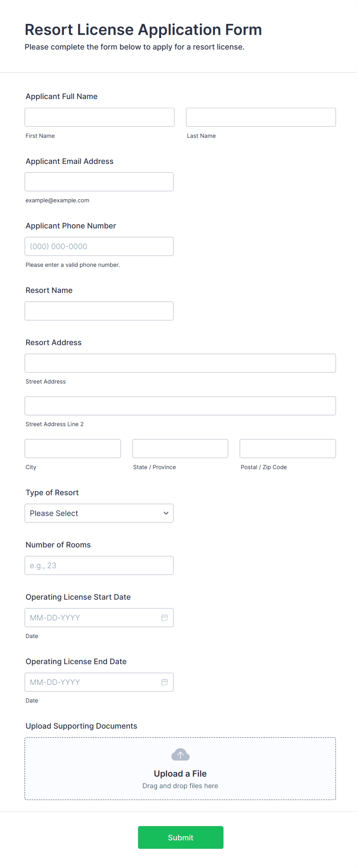Viewport: 357px width, 868px height.
Task: Select the Applicant Email Address field
Action: click(x=99, y=182)
